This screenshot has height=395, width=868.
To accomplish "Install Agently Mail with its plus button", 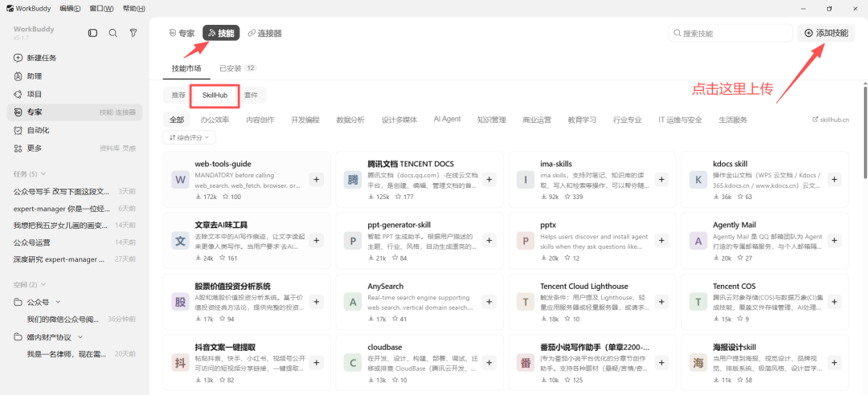I will [835, 241].
